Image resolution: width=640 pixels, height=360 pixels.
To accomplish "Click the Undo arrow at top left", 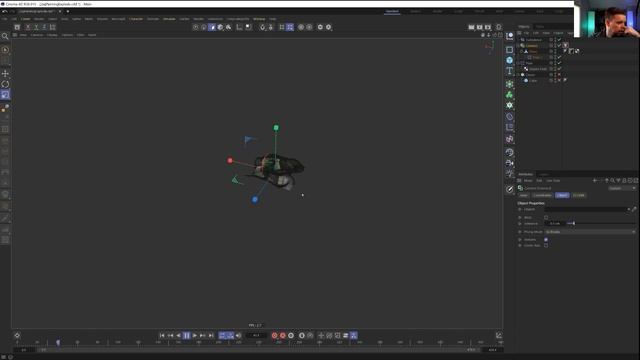I will coord(4,11).
